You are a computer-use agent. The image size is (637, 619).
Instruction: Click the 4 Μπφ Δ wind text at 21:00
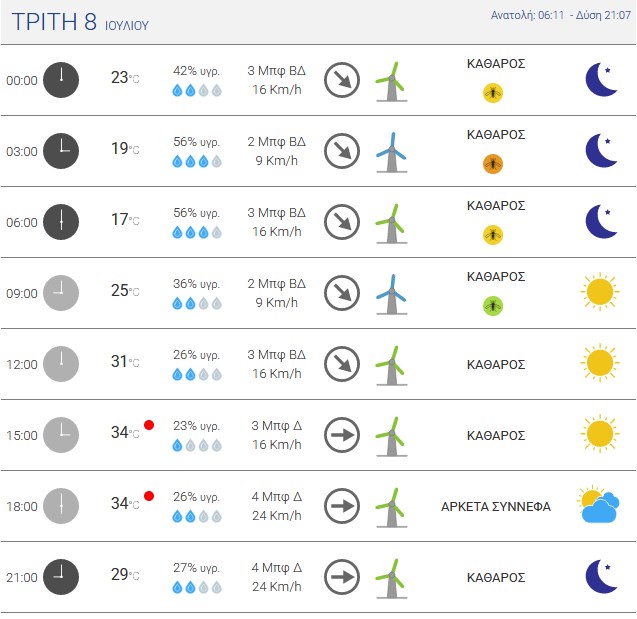[x=277, y=568]
